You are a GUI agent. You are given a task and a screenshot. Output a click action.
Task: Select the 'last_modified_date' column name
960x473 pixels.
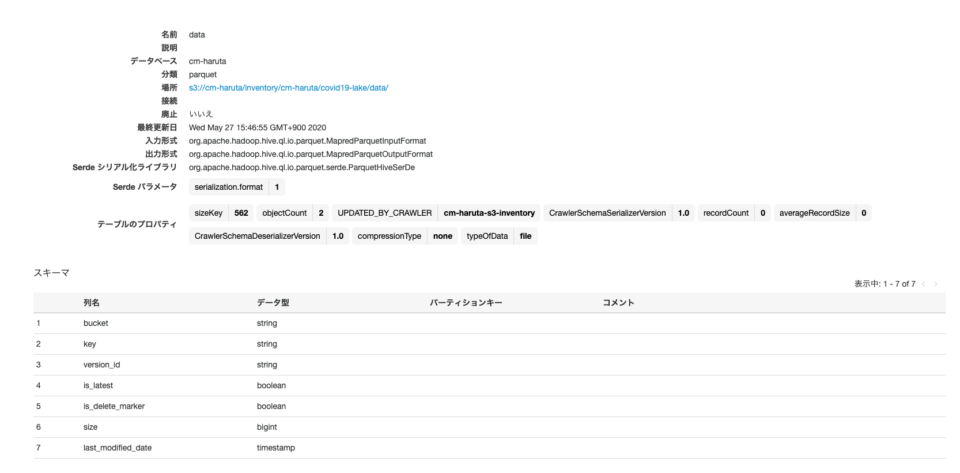[118, 448]
